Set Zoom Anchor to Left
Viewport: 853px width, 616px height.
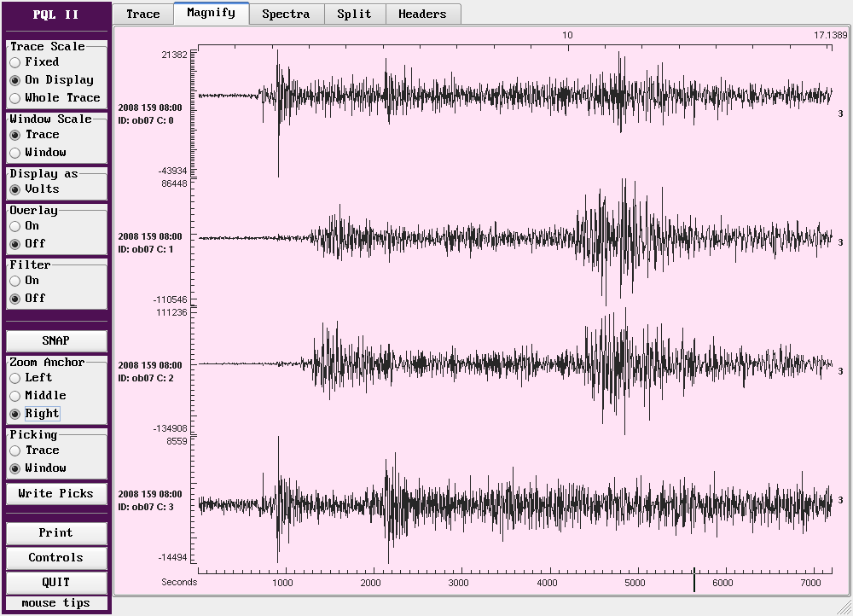tap(15, 378)
